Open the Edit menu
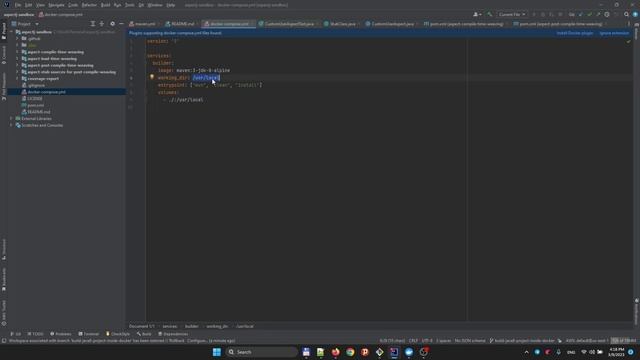 (x=28, y=5)
